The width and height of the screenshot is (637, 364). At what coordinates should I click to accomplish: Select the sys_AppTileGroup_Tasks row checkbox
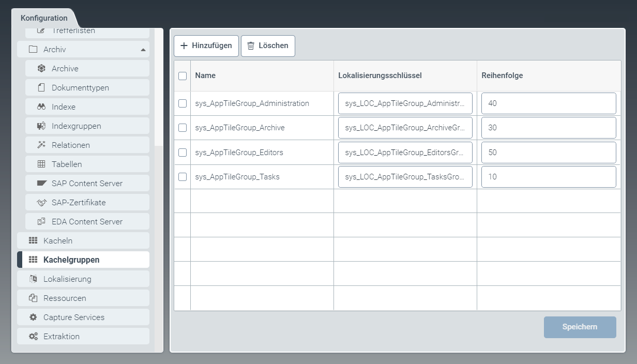pyautogui.click(x=183, y=177)
